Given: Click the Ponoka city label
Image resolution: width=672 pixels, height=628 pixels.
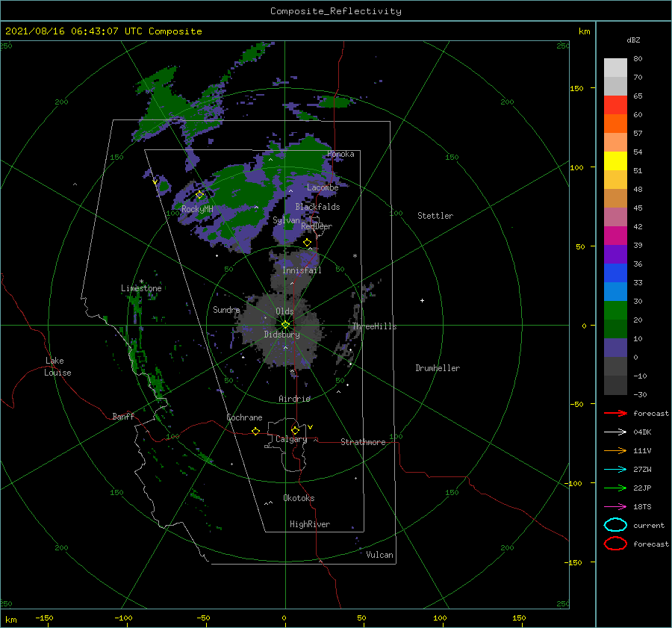Looking at the screenshot, I should [x=340, y=154].
